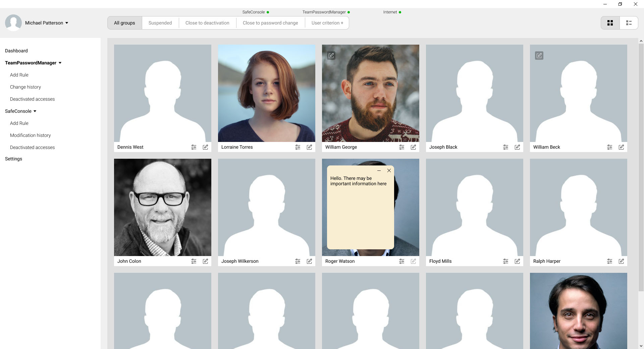Open settings sliders for William George
644x349 pixels.
(x=401, y=147)
